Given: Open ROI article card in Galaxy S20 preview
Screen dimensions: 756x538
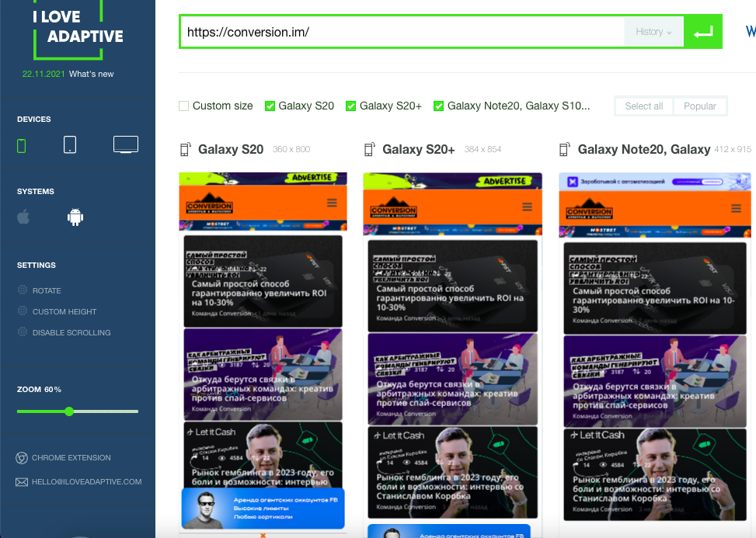Looking at the screenshot, I should tap(263, 281).
